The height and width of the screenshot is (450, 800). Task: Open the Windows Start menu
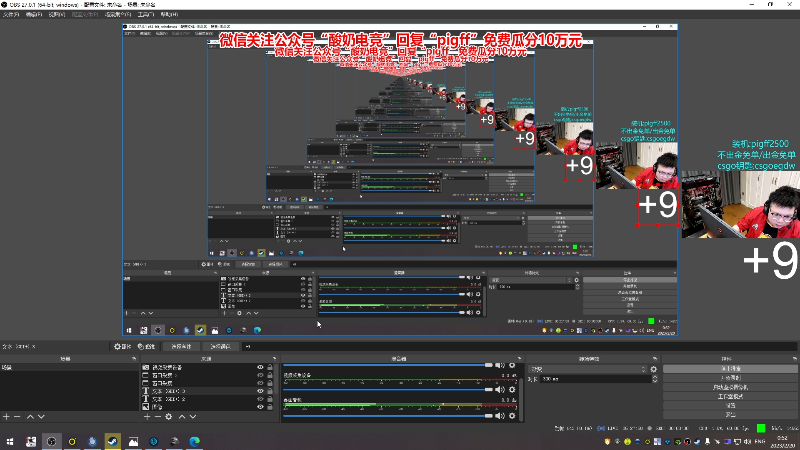10,441
